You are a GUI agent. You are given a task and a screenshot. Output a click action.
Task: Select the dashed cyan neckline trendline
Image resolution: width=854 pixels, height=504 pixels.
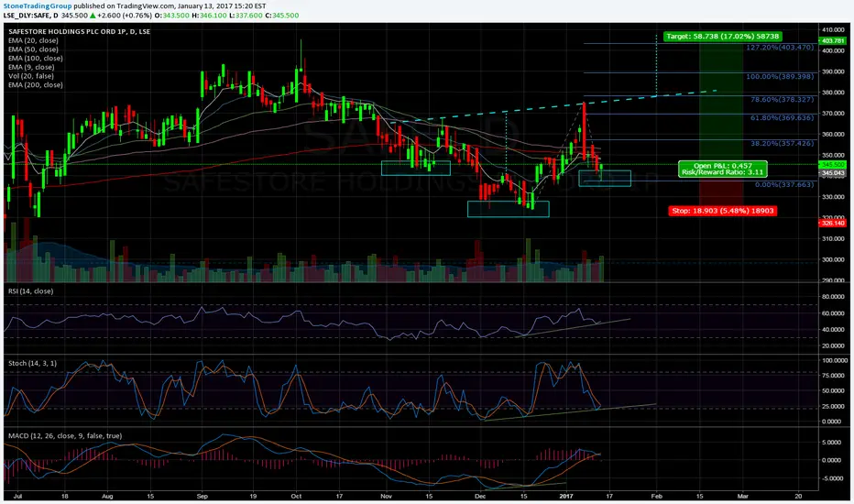coord(553,106)
